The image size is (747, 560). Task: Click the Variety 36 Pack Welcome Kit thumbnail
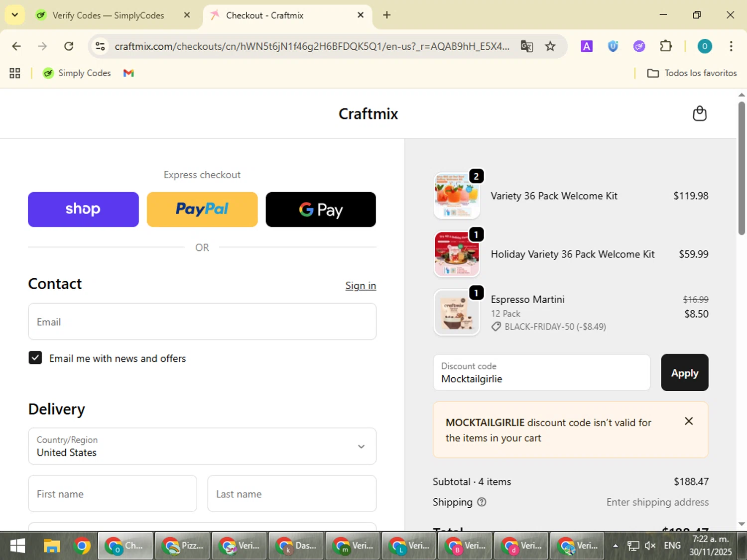click(457, 196)
